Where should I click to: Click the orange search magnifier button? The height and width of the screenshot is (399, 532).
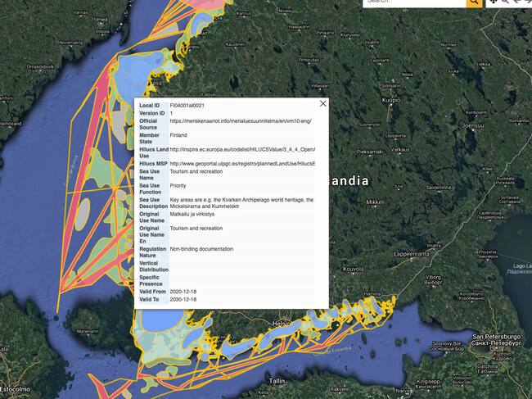click(x=474, y=2)
